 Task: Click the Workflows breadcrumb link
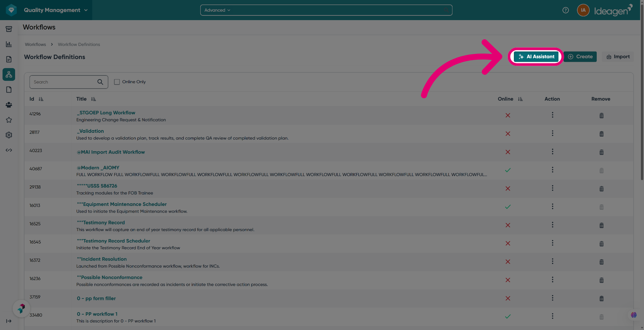(35, 44)
